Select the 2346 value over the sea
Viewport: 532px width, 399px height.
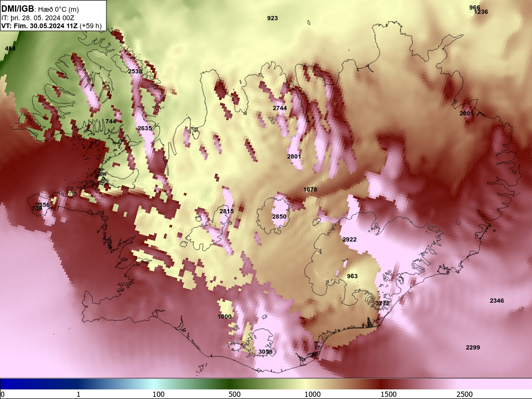(497, 301)
